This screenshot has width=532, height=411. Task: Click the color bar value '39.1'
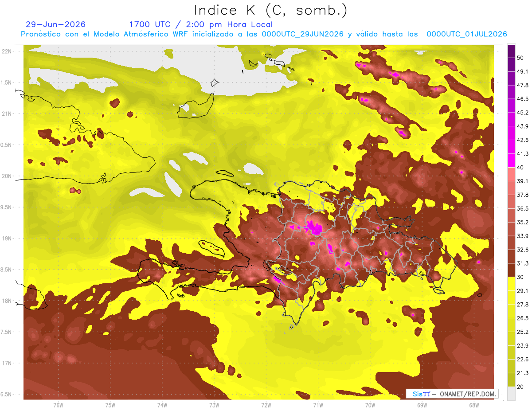point(522,181)
